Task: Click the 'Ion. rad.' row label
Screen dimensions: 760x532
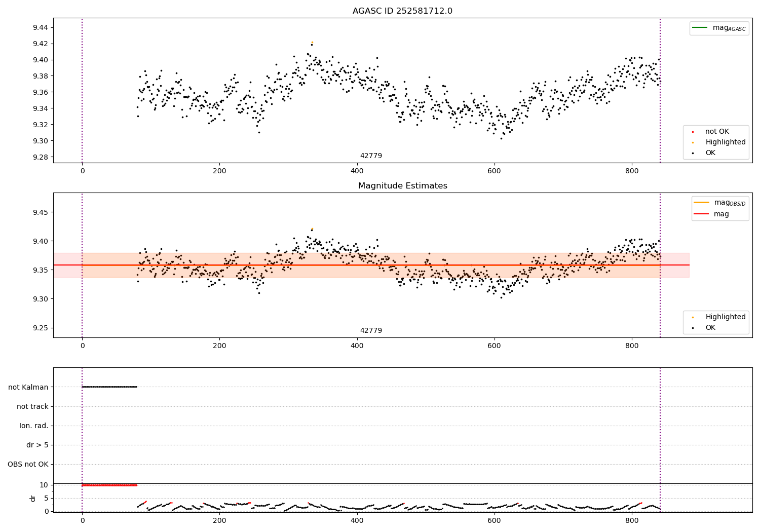Action: 34,426
